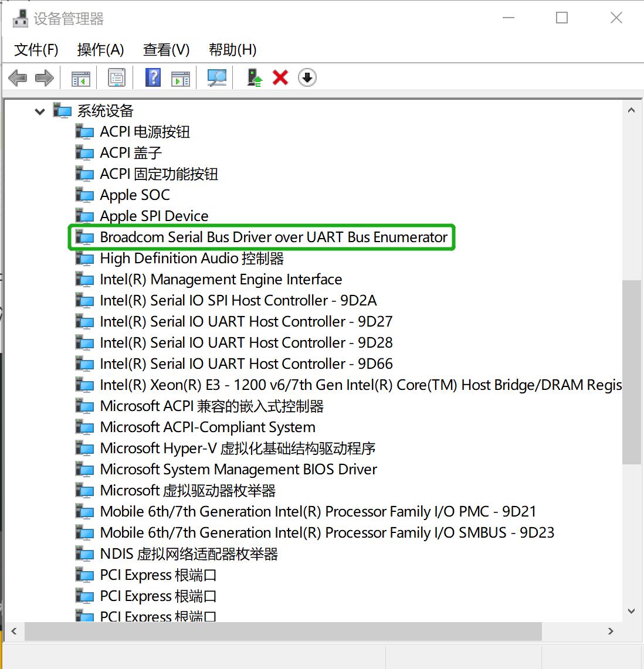The image size is (644, 669).
Task: Click Update device driver toolbar icon
Action: click(254, 77)
